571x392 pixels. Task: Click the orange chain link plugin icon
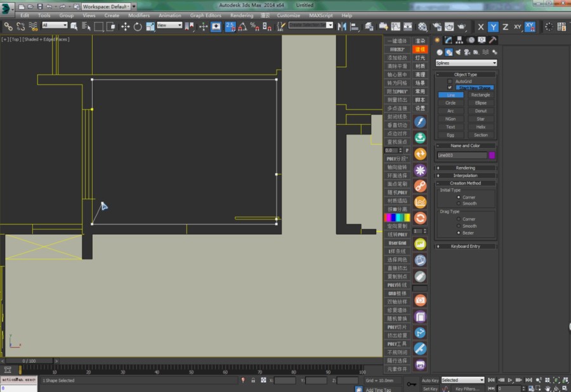pyautogui.click(x=419, y=185)
